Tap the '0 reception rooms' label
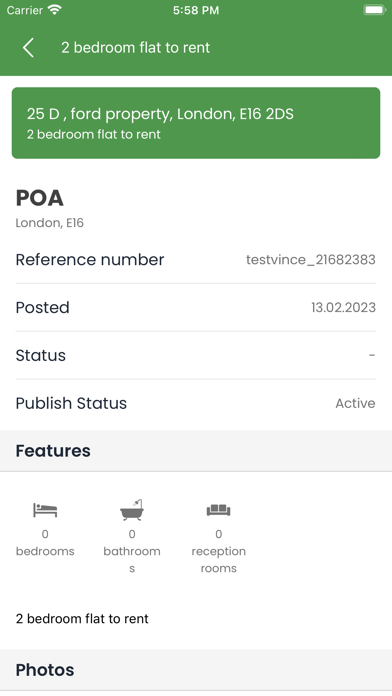 pos(218,551)
